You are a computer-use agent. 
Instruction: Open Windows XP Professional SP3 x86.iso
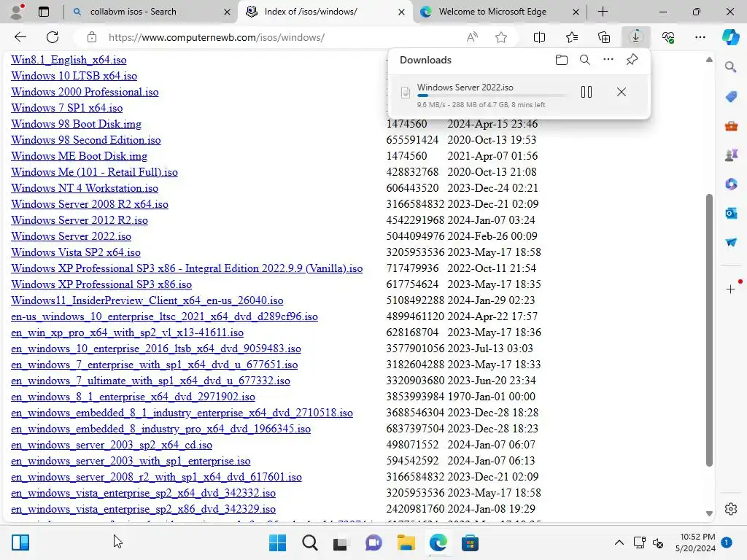(101, 284)
